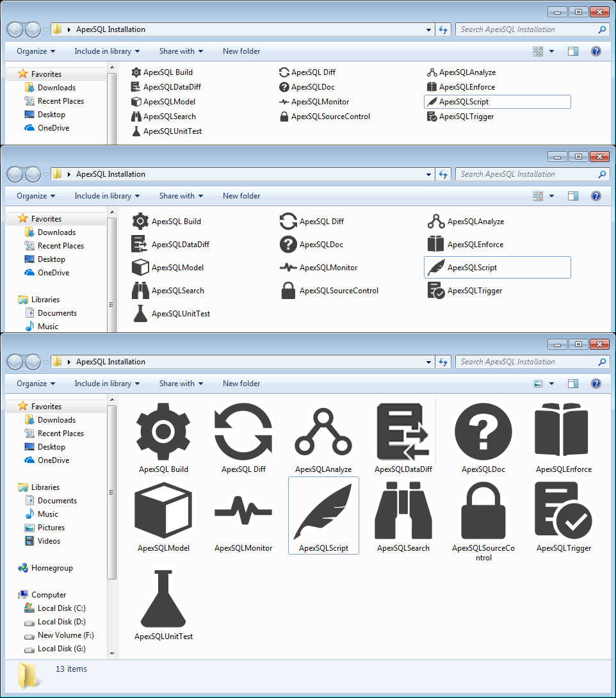The width and height of the screenshot is (616, 698).
Task: Go back in the medium-icons window
Action: coord(15,174)
